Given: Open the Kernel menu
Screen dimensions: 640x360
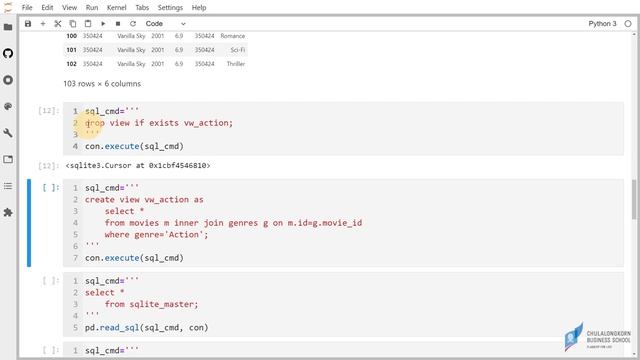Looking at the screenshot, I should pos(117,7).
